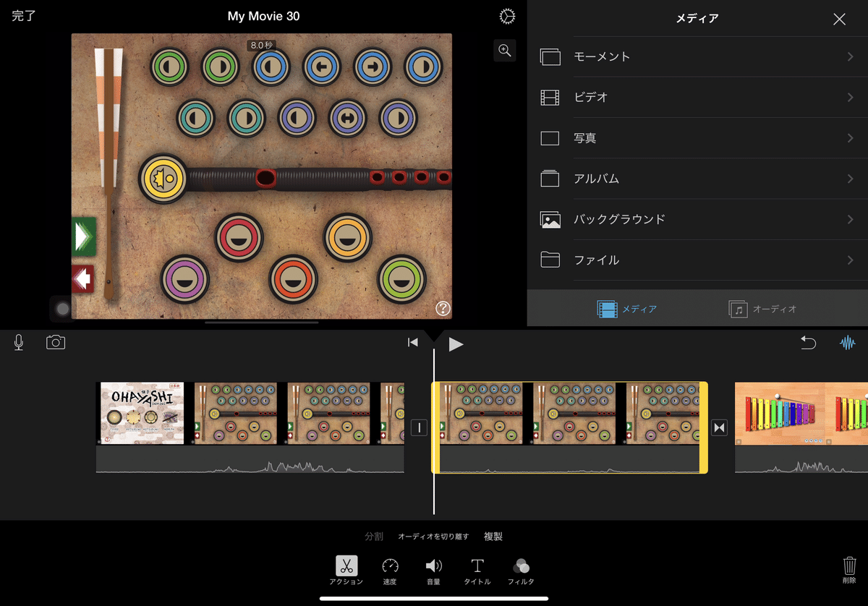Expand the ファイル row chevron
868x606 pixels.
851,260
